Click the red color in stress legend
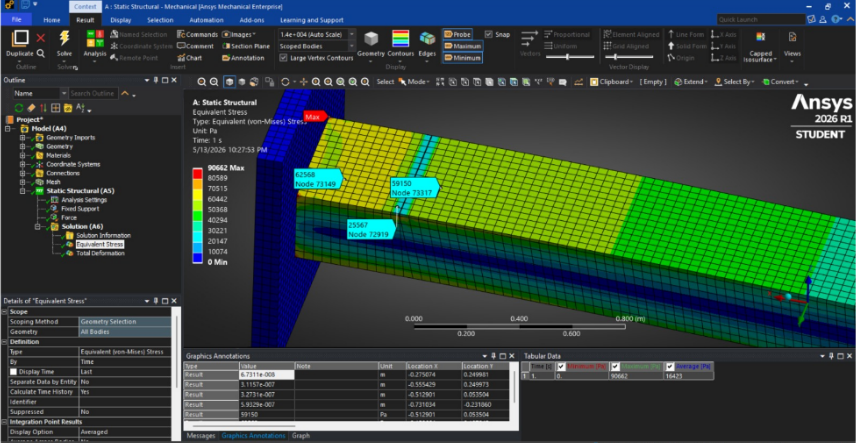Viewport: 857px width, 443px height. (x=198, y=173)
